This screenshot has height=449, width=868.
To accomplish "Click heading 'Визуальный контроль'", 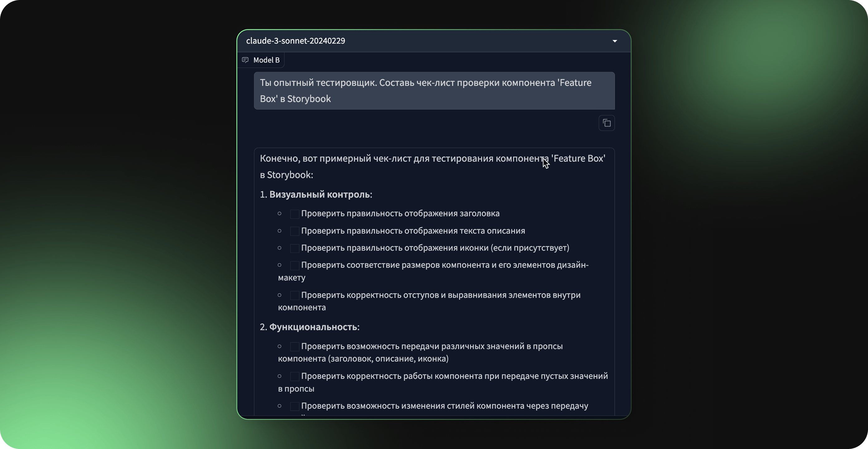I will click(320, 195).
